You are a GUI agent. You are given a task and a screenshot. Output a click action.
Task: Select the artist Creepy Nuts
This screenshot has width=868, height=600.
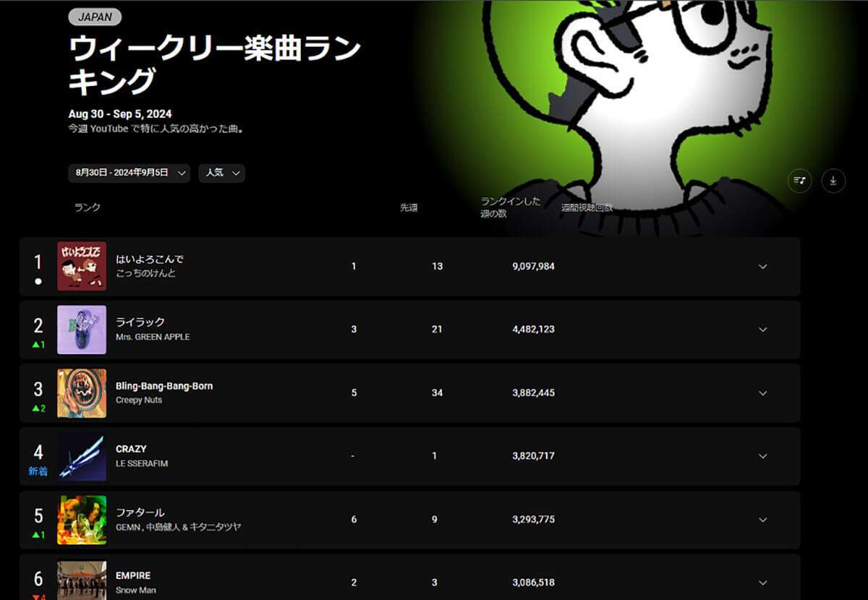137,400
